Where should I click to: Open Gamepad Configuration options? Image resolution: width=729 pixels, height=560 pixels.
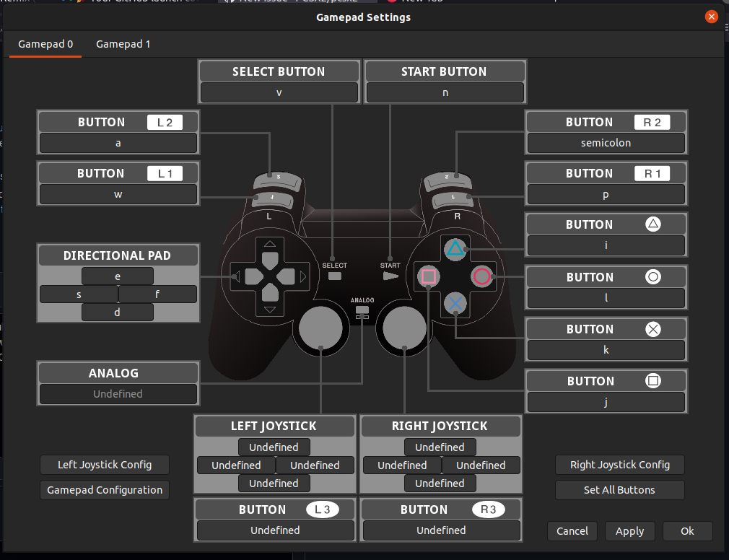(103, 489)
